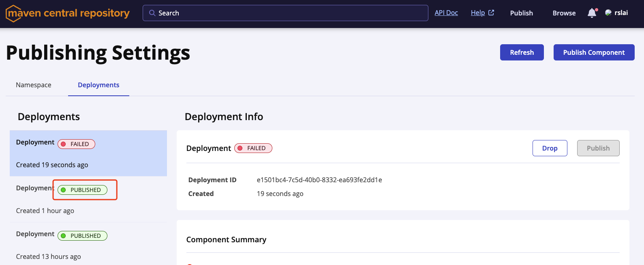This screenshot has width=644, height=265.
Task: Click the Refresh button
Action: pyautogui.click(x=522, y=52)
